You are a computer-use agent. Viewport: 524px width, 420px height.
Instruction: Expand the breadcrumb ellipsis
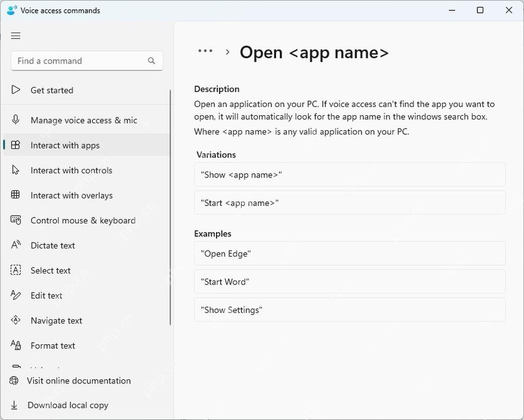[205, 51]
